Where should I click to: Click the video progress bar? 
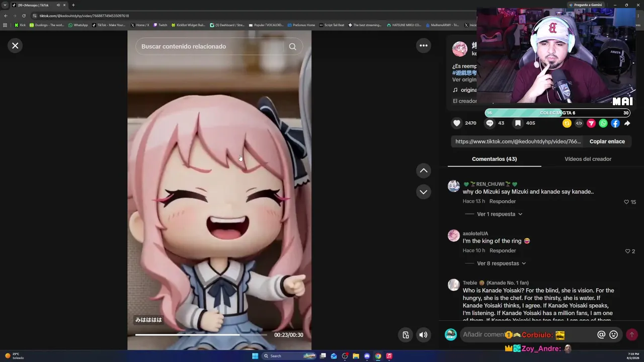tap(201, 335)
